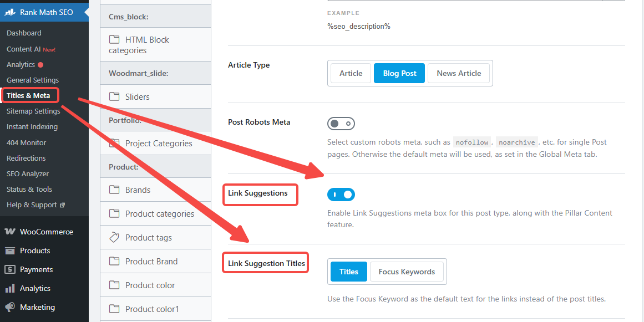This screenshot has height=322, width=644.
Task: Open WooCommerce via its sidebar icon
Action: coord(10,231)
